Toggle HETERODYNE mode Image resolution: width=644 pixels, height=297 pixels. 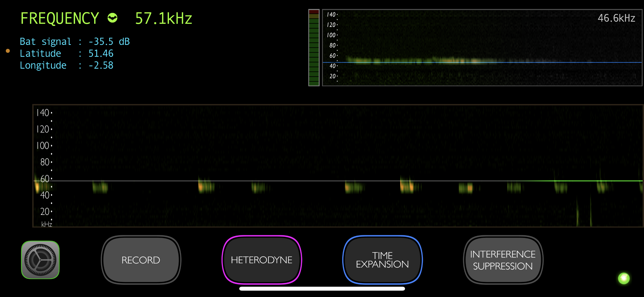click(x=261, y=260)
